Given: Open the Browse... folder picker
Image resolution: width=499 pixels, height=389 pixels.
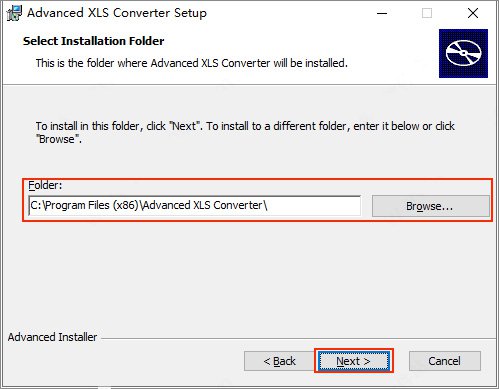Looking at the screenshot, I should (430, 206).
